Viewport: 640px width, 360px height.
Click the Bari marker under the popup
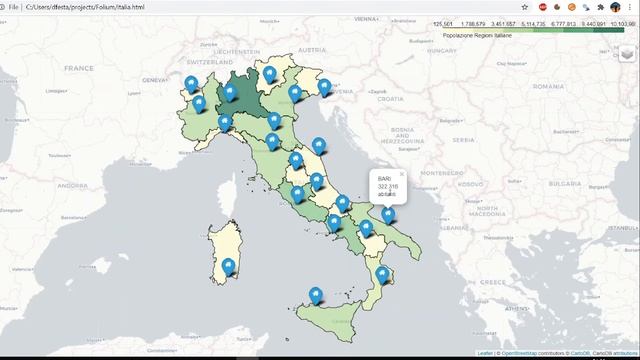pyautogui.click(x=388, y=215)
